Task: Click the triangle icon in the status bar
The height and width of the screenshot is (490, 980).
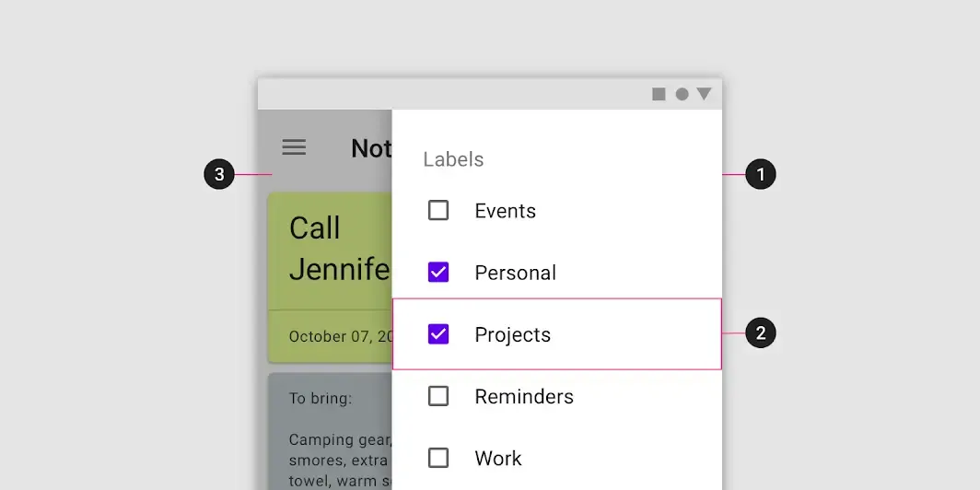Action: (704, 94)
